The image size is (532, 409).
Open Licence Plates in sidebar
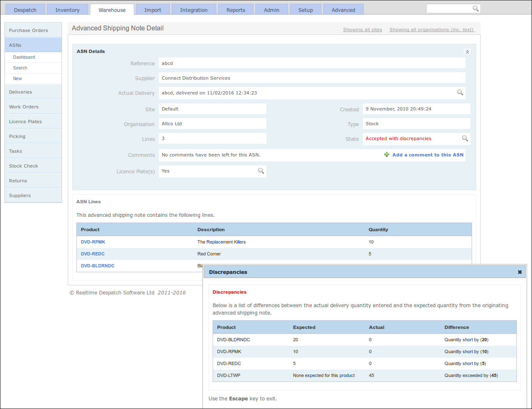coord(33,122)
